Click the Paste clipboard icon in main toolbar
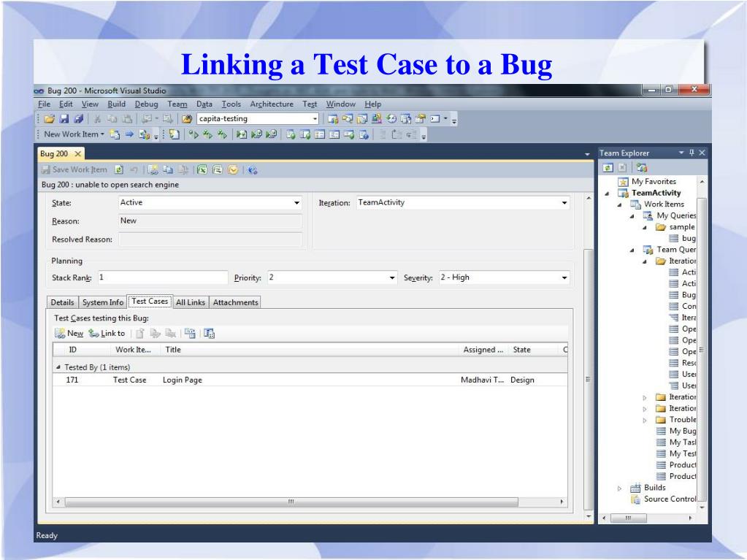This screenshot has width=747, height=560. click(127, 119)
